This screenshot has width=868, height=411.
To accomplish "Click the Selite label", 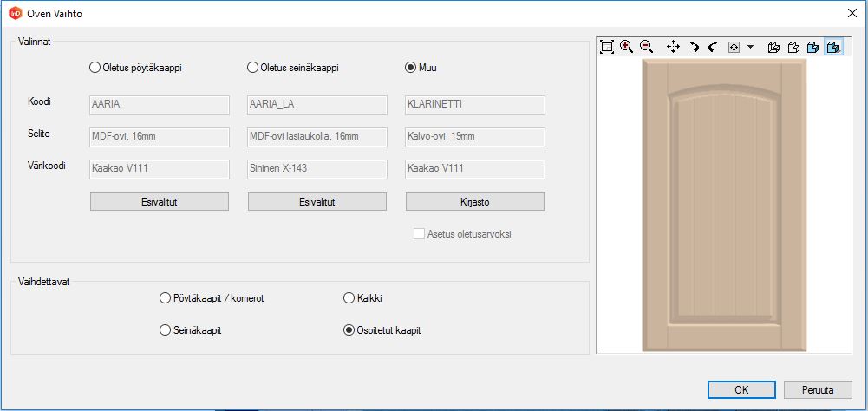I will click(39, 134).
